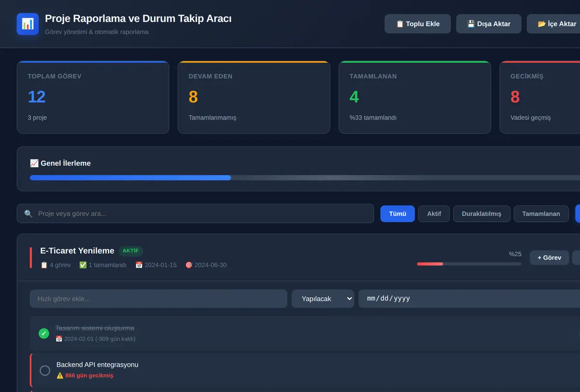Mark Backend API entegrasyonu task as done

[45, 371]
